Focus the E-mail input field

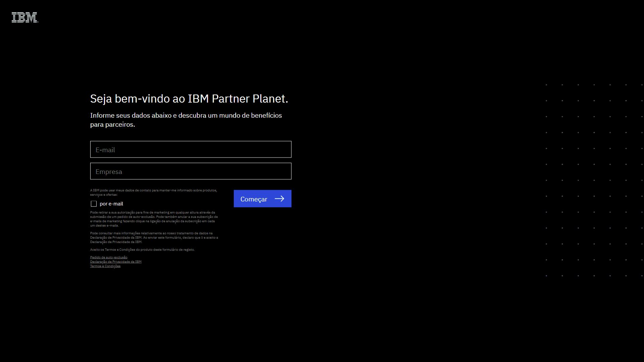click(x=191, y=149)
